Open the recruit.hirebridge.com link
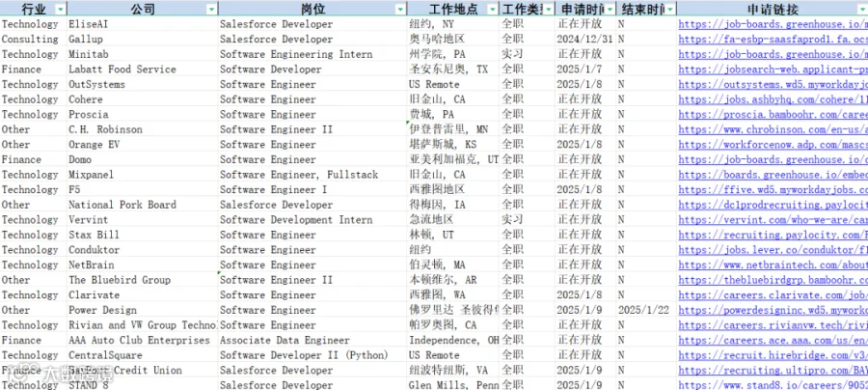The width and height of the screenshot is (868, 390). click(x=773, y=355)
